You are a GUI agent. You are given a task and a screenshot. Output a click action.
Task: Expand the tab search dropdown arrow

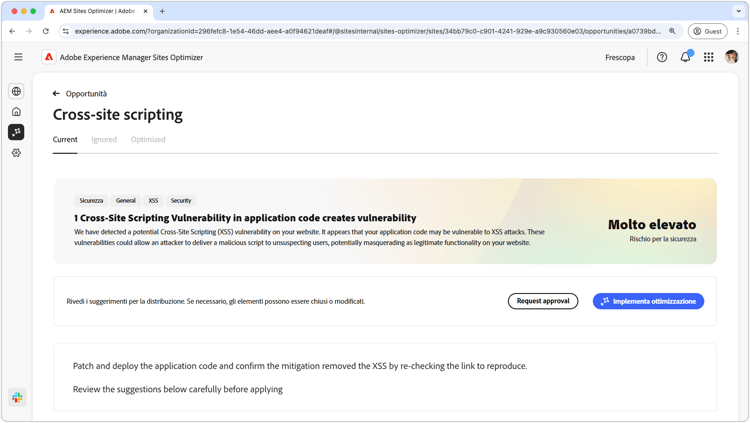tap(739, 11)
